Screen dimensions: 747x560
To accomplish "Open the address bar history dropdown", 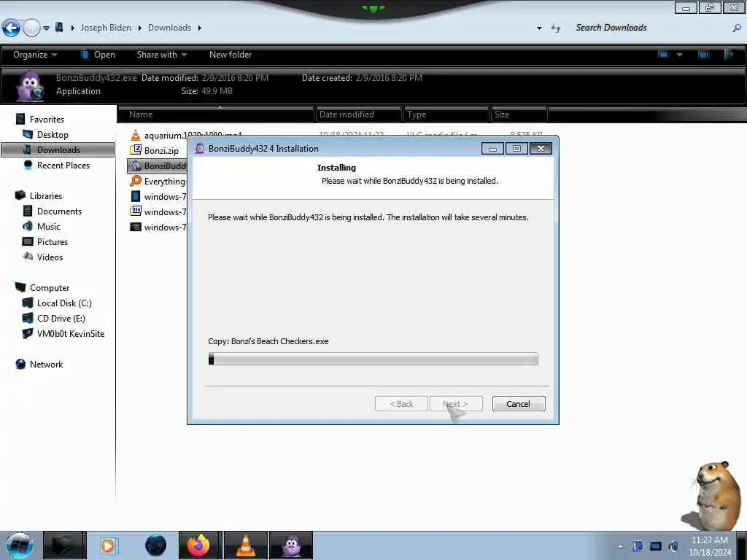I will (x=539, y=28).
